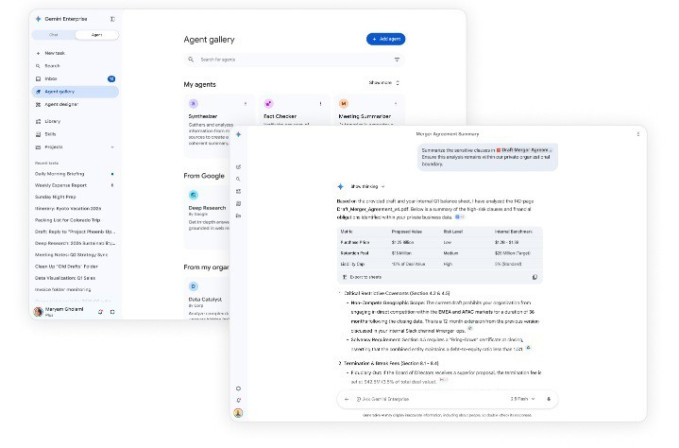Open the 2.5 Flash model dropdown
The image size is (679, 448).
[522, 399]
